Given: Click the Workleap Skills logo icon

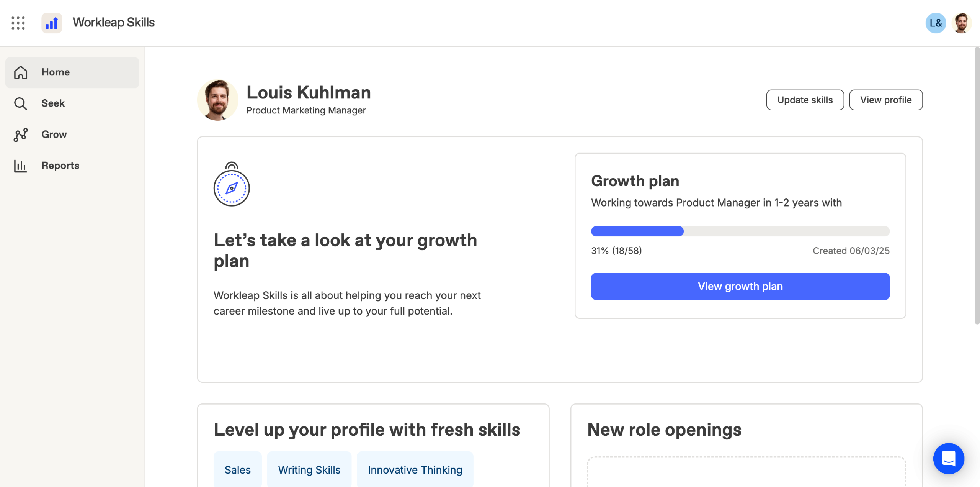Looking at the screenshot, I should coord(52,23).
